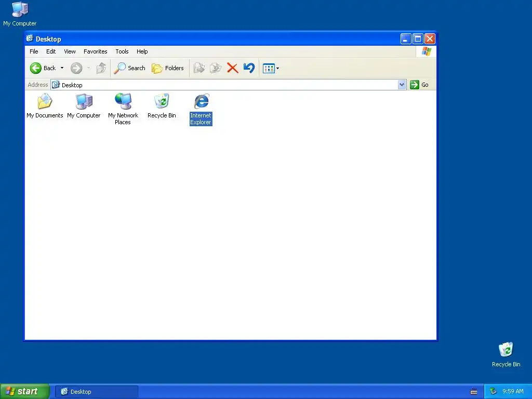Click the Desktop window title bar icon
The image size is (532, 399).
(x=30, y=38)
